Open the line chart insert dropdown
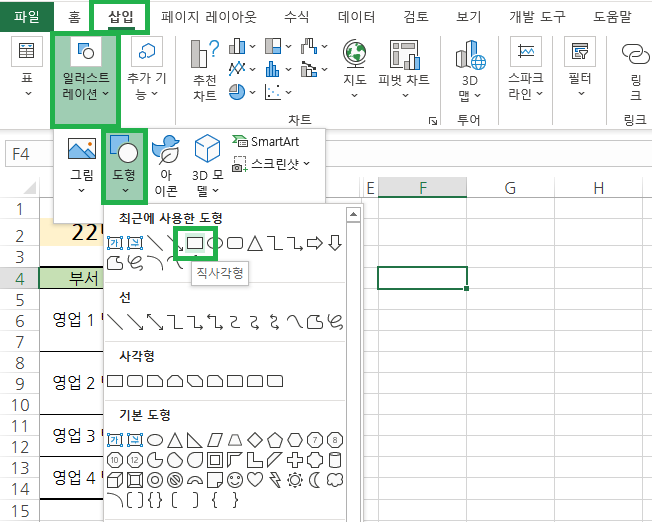 pyautogui.click(x=242, y=69)
